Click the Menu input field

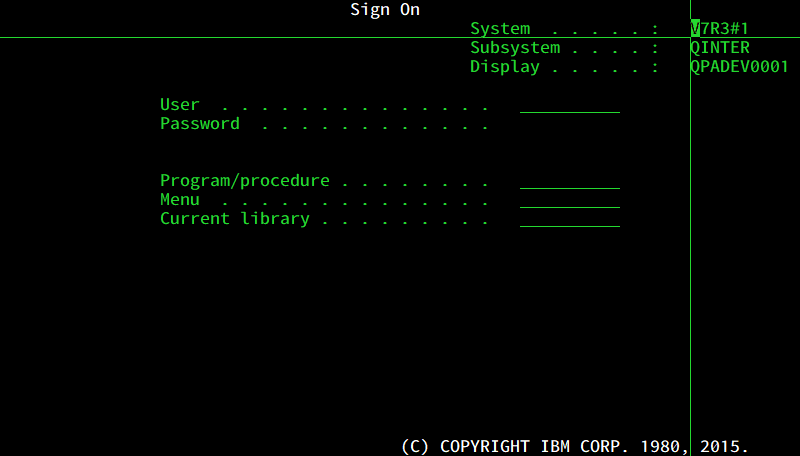570,199
